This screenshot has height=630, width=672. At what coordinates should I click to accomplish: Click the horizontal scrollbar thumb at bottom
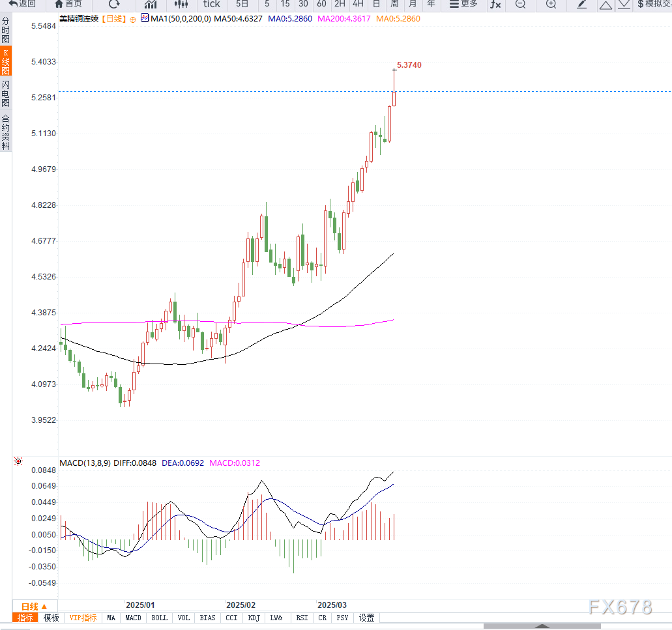tap(542, 626)
